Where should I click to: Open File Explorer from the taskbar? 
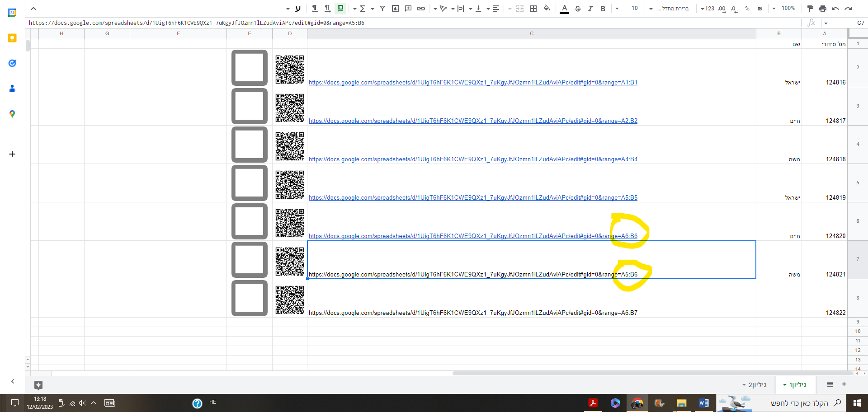point(681,403)
